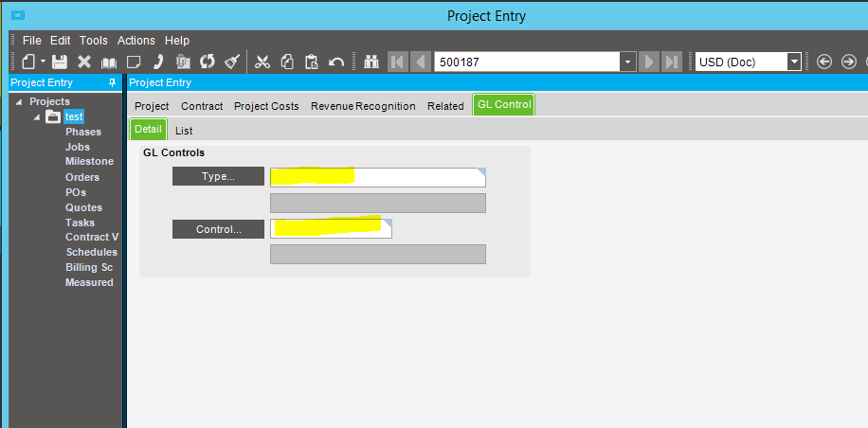Click the New document toolbar icon

click(x=28, y=62)
